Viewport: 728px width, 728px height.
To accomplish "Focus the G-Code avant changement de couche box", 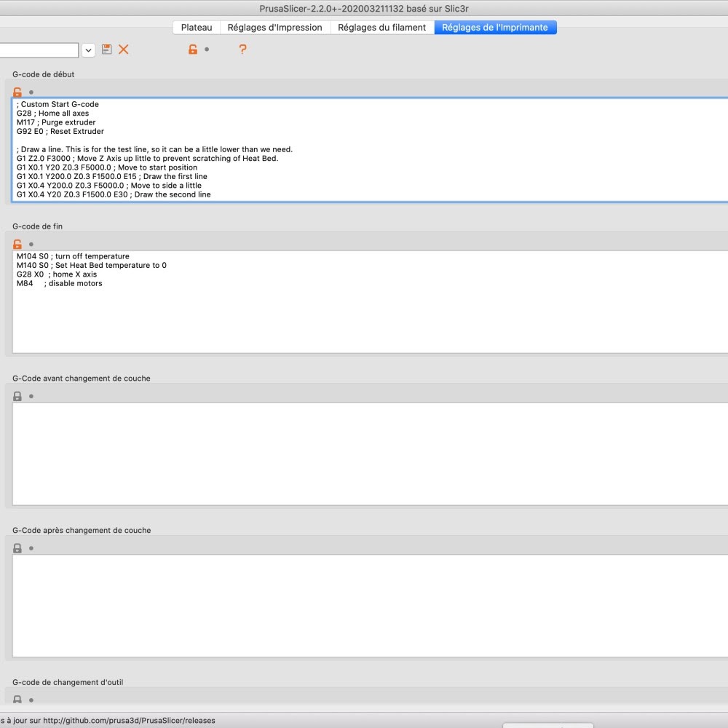I will point(370,454).
